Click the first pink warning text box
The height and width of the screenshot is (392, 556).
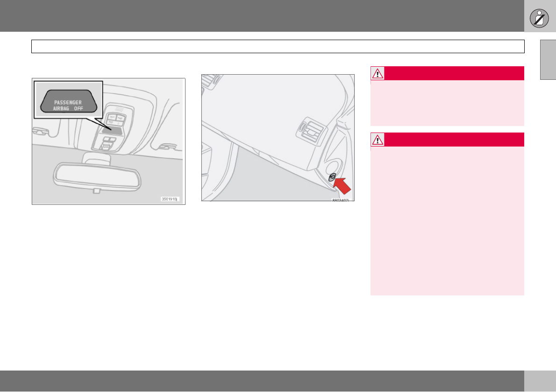pos(447,103)
